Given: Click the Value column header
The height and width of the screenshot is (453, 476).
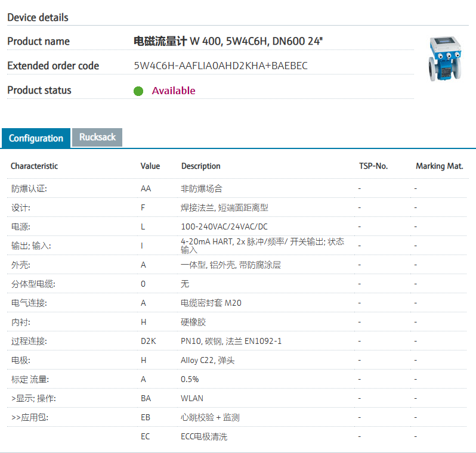Looking at the screenshot, I should tap(150, 166).
